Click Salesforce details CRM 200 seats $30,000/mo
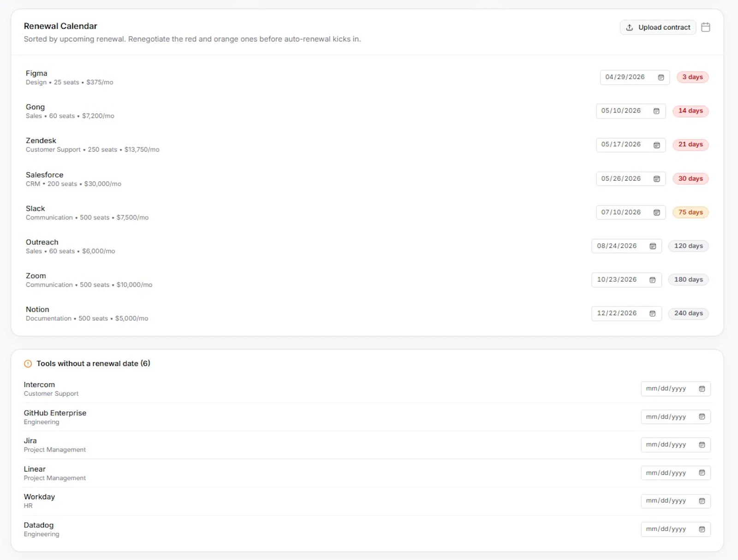The width and height of the screenshot is (738, 560). (x=73, y=184)
